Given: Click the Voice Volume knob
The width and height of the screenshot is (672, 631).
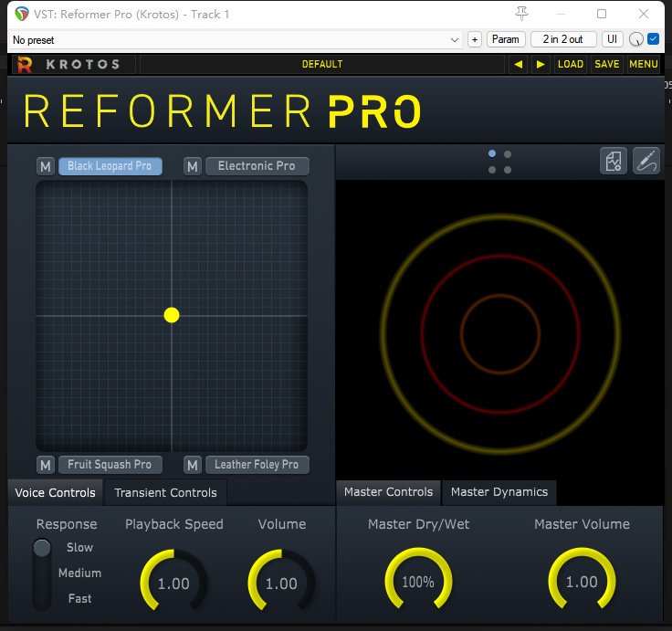Looking at the screenshot, I should coord(281,582).
